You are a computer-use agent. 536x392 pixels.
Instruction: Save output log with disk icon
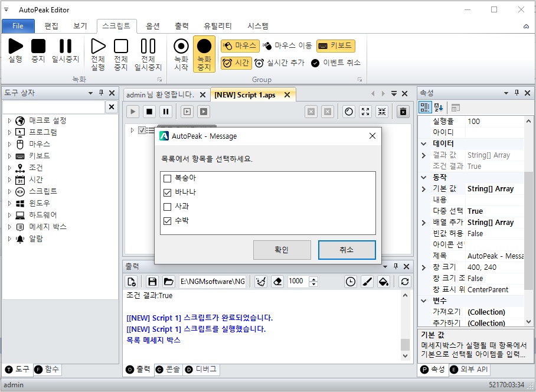tap(152, 282)
